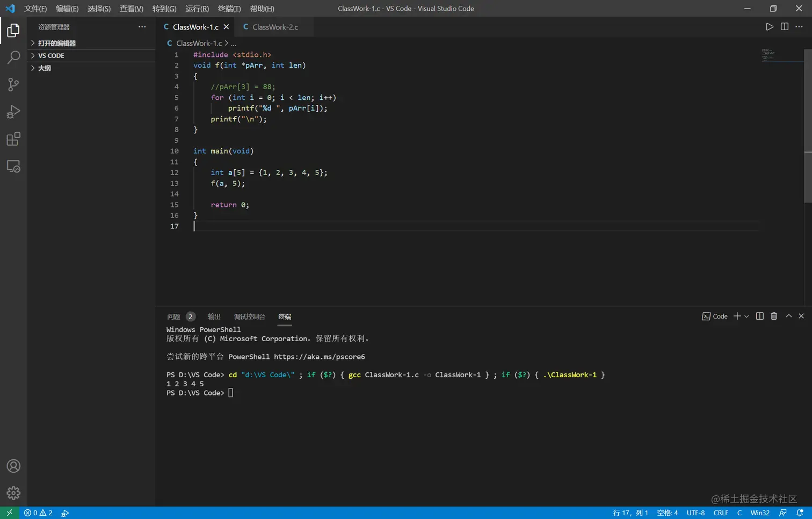This screenshot has width=812, height=519.
Task: Open the 终端(T) menu
Action: tap(229, 9)
